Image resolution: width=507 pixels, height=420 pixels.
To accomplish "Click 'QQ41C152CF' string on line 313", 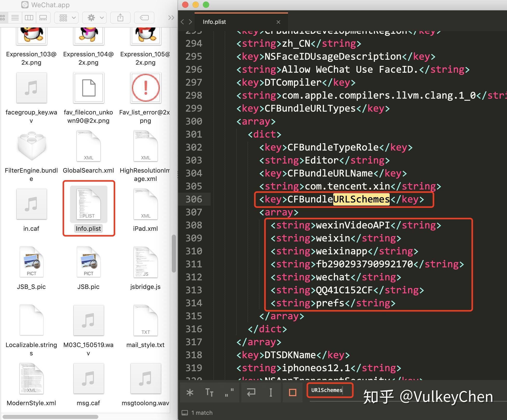I will point(344,290).
